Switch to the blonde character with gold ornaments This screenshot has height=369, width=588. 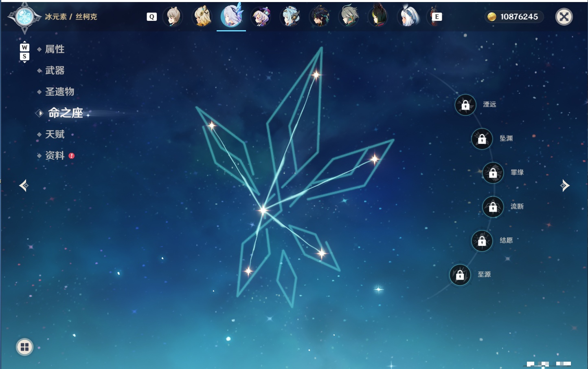(x=202, y=17)
